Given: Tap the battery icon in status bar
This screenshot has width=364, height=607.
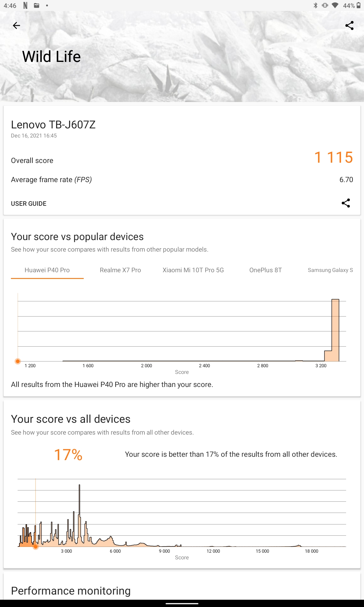Looking at the screenshot, I should pos(359,5).
